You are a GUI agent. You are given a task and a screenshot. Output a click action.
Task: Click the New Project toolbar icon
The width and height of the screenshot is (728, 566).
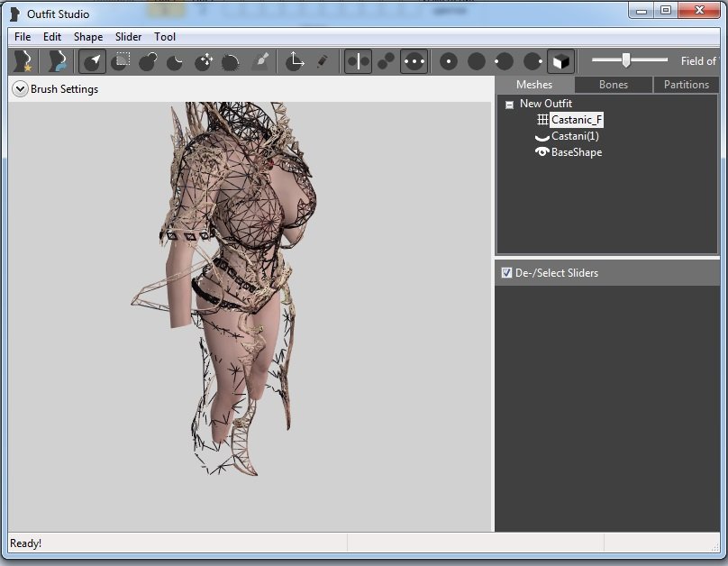pyautogui.click(x=22, y=61)
